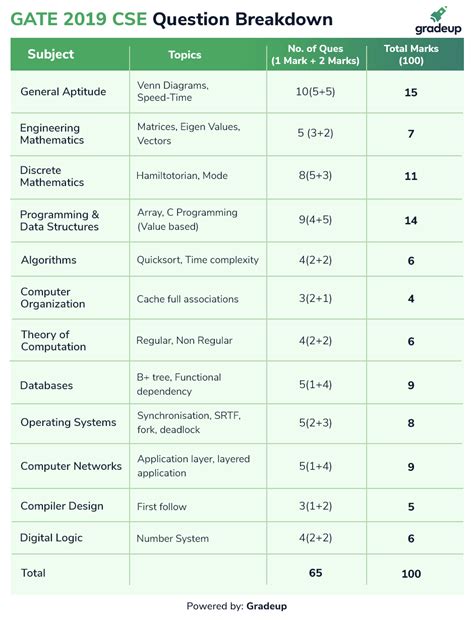Click the Powered by: Gradeup link

(237, 606)
